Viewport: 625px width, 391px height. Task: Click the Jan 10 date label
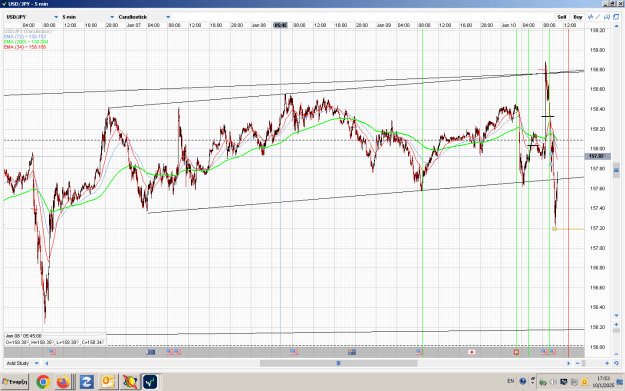(509, 25)
